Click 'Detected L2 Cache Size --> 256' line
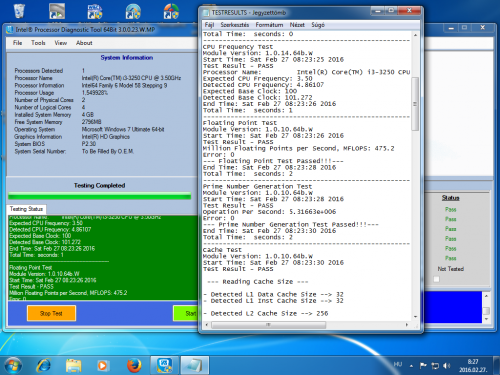The height and width of the screenshot is (375, 500). coord(266,314)
